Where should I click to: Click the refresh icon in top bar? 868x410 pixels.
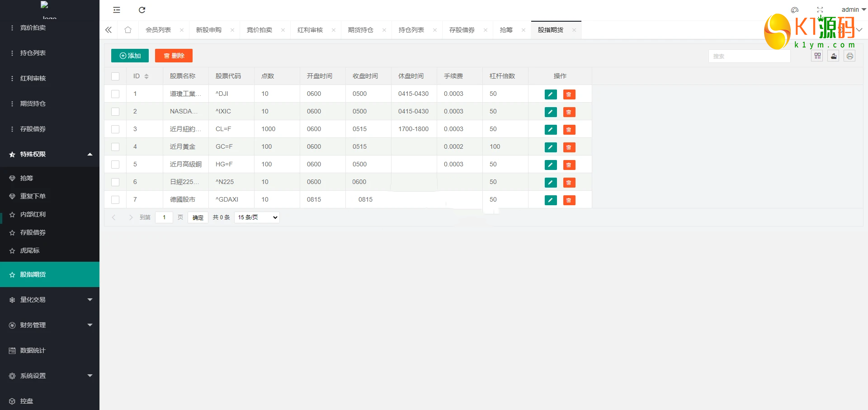click(142, 10)
